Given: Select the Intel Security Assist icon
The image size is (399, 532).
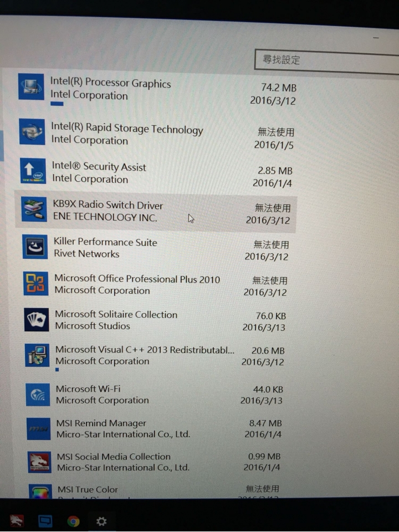Looking at the screenshot, I should click(33, 171).
